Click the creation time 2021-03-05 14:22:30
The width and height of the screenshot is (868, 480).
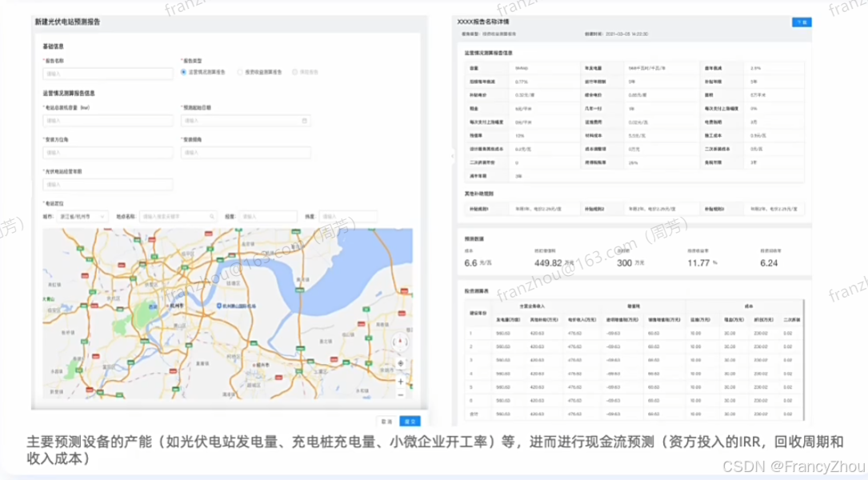[626, 34]
